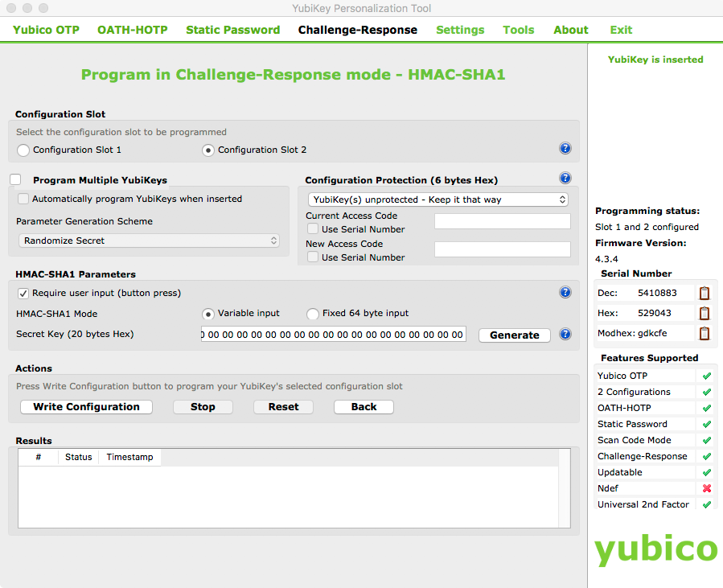Open help for HMAC-SHA1 Parameters section
Viewport: 723px width, 588px height.
tap(565, 292)
